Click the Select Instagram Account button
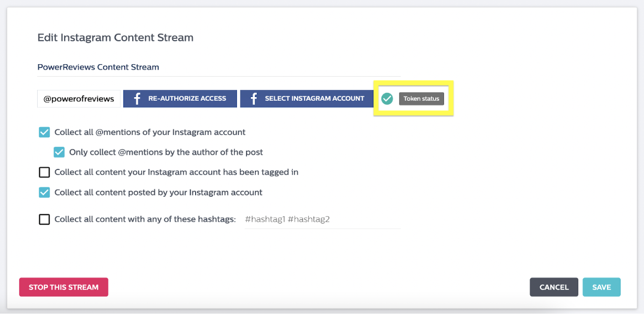The image size is (644, 314). tap(307, 99)
